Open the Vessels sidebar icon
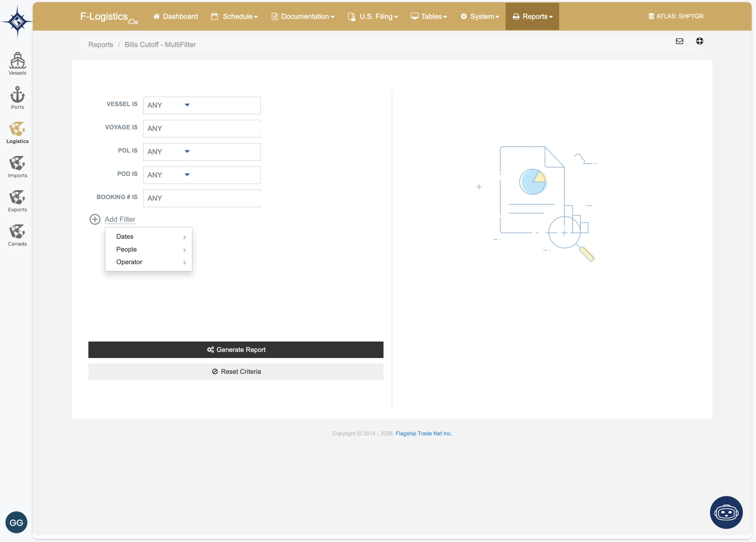The height and width of the screenshot is (542, 756). pos(17,63)
